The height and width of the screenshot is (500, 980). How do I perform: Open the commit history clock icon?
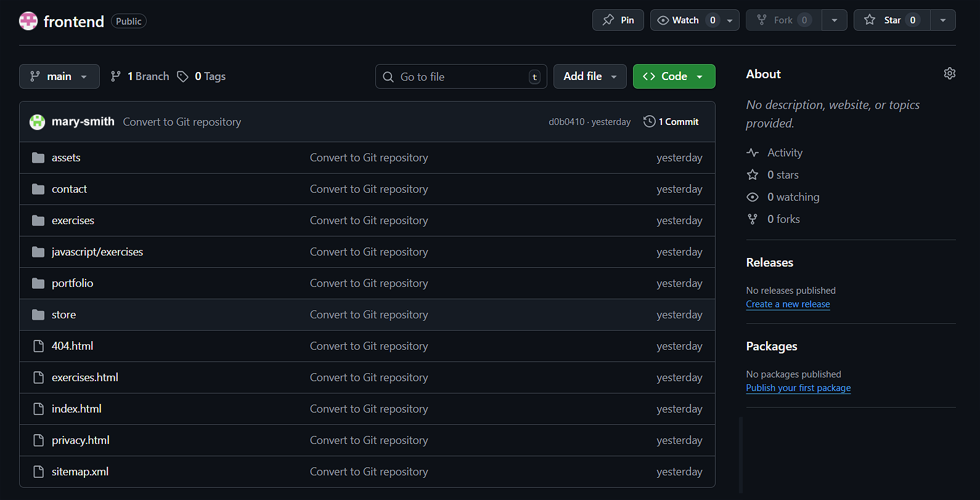(x=649, y=121)
